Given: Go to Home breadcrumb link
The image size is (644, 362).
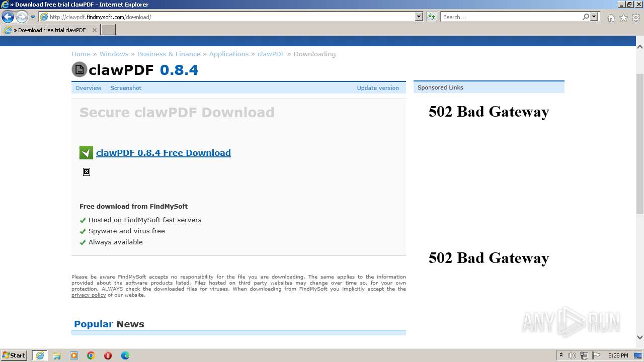Looking at the screenshot, I should click(x=81, y=54).
